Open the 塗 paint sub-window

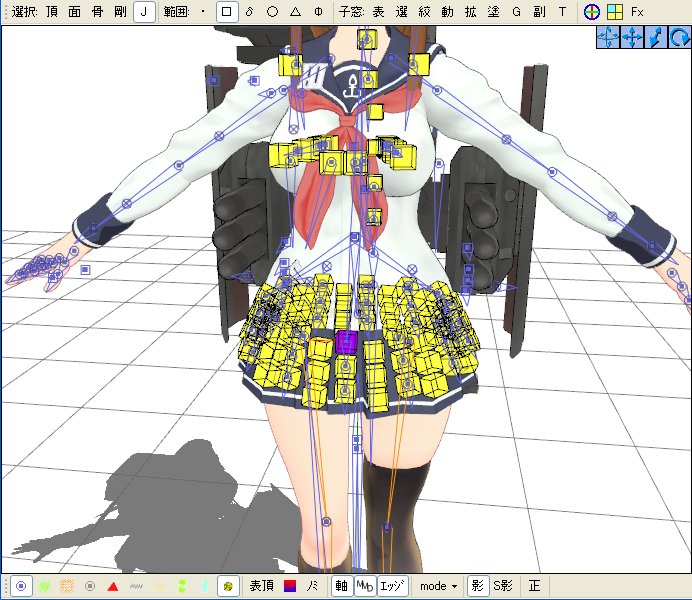click(493, 12)
